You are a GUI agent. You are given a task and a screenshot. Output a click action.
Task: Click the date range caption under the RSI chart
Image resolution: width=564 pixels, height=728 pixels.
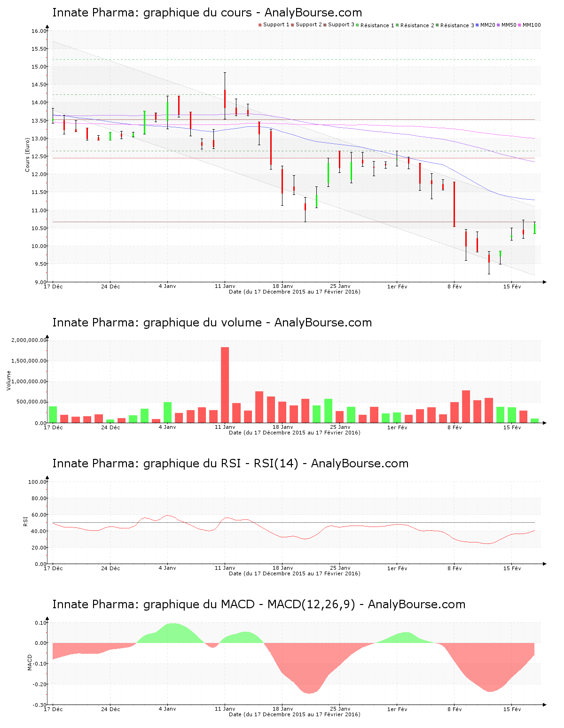click(x=295, y=573)
